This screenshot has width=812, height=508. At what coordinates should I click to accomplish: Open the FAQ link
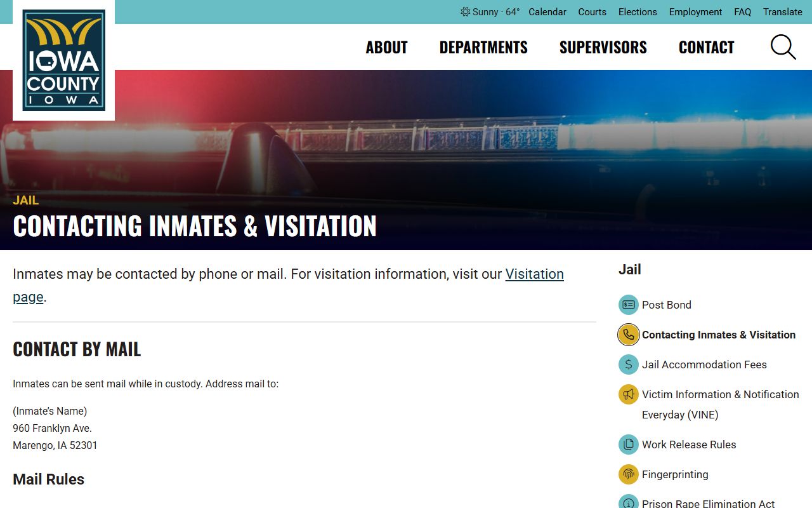tap(742, 12)
